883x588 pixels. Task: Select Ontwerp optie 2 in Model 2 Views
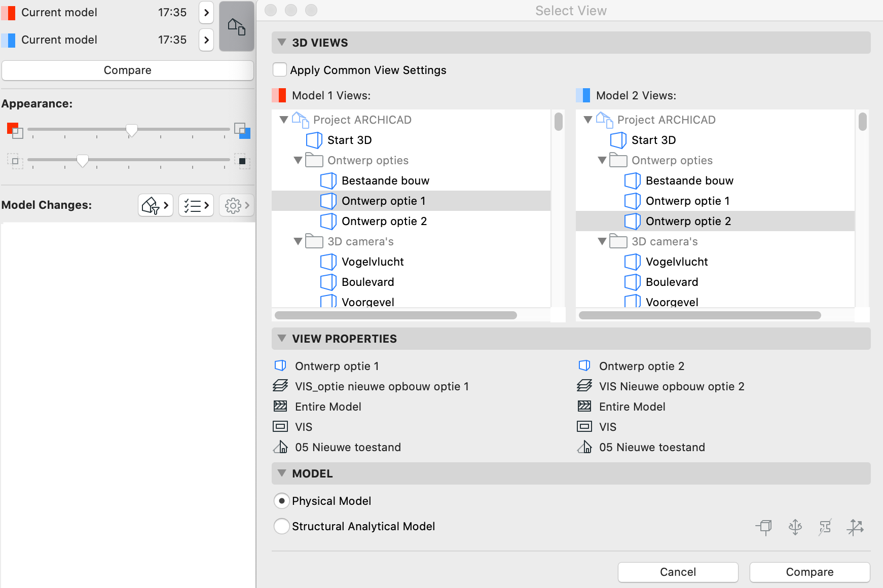click(715, 221)
